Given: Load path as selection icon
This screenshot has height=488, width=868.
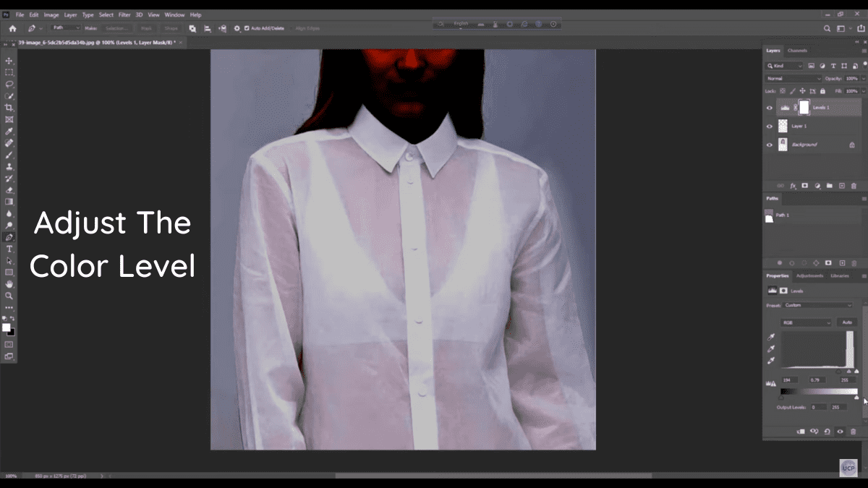Looking at the screenshot, I should tap(804, 263).
